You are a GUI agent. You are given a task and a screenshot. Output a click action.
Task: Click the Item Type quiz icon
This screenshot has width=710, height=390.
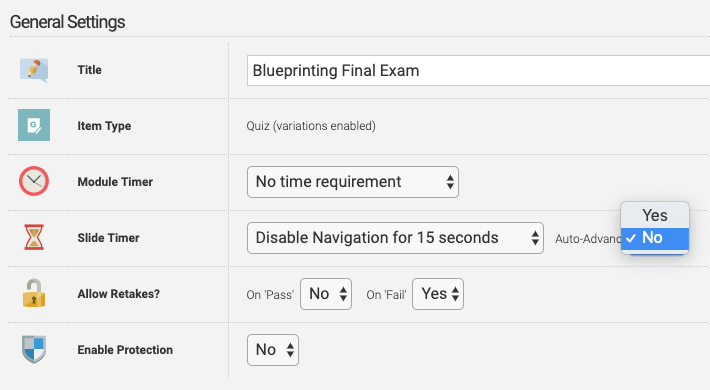(34, 125)
